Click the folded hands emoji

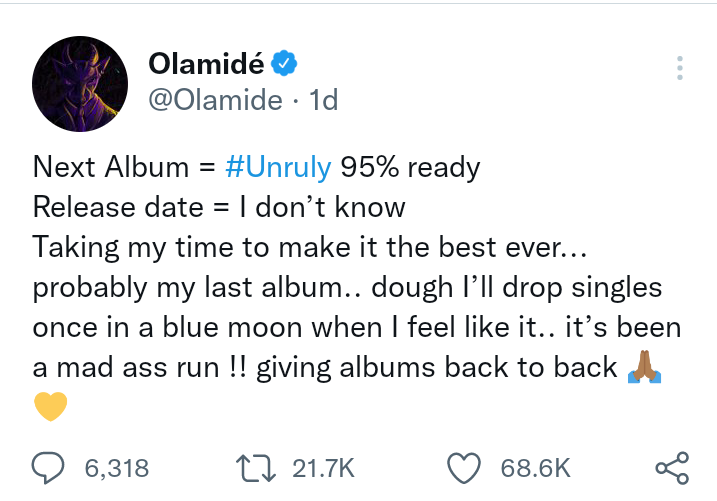(x=640, y=367)
